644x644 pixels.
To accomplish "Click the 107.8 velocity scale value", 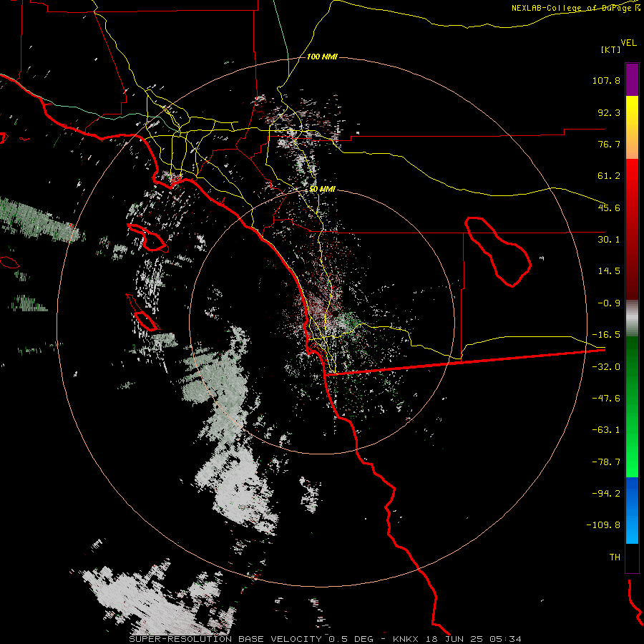I will (x=606, y=80).
